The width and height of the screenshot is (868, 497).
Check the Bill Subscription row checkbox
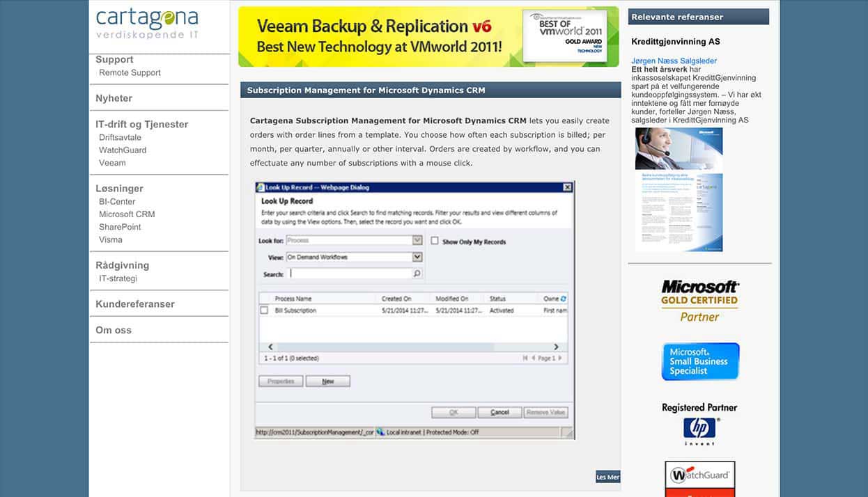click(264, 310)
